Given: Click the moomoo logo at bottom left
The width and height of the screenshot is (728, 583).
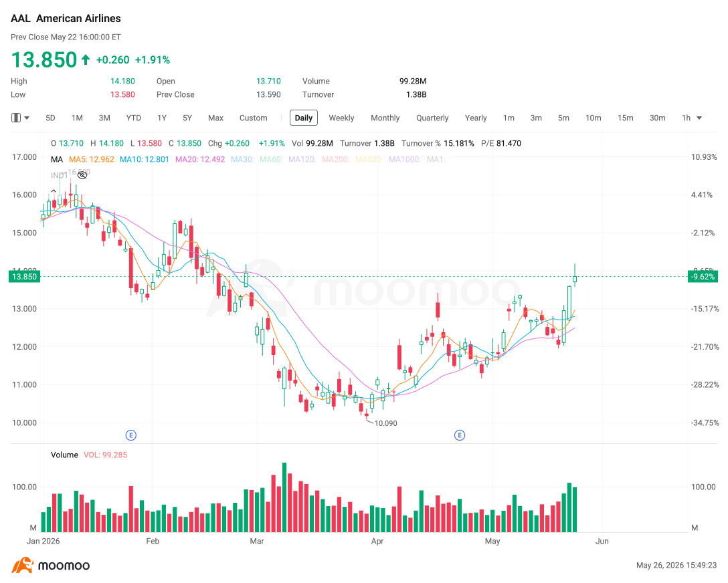Looking at the screenshot, I should [51, 566].
